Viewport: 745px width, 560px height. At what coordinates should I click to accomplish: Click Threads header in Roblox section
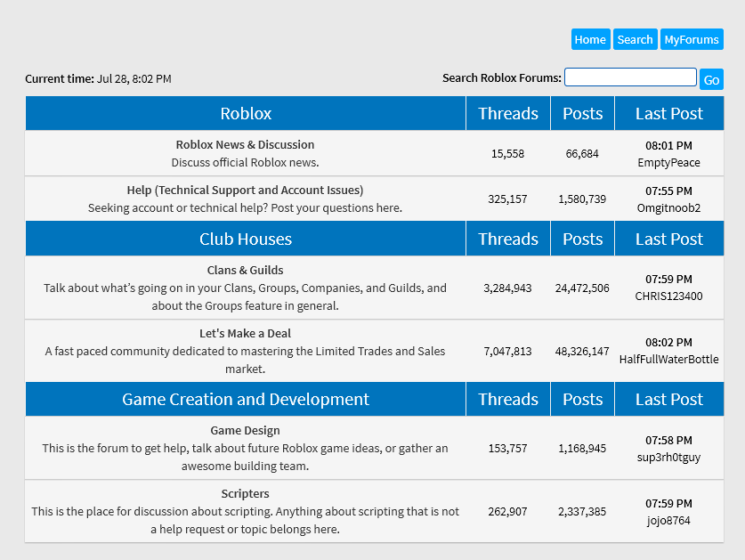[x=508, y=114]
